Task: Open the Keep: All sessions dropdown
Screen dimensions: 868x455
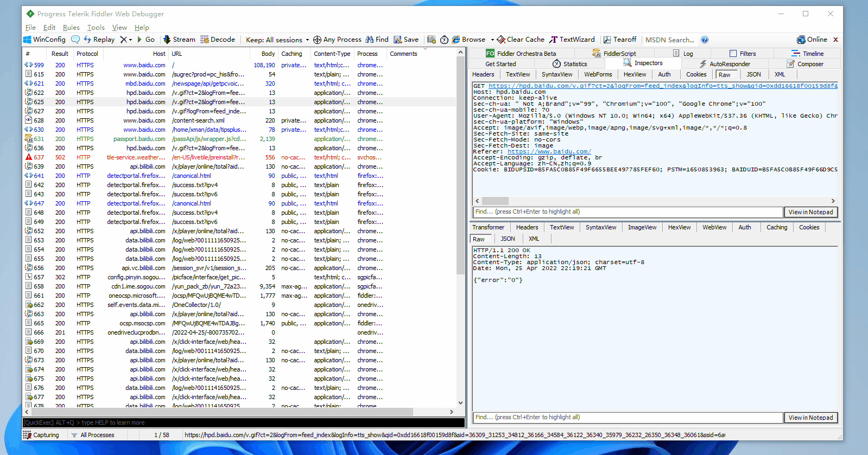Action: [277, 40]
